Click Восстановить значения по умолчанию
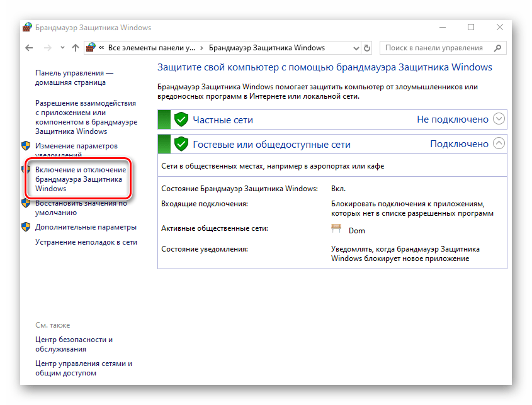The height and width of the screenshot is (405, 532). [81, 208]
